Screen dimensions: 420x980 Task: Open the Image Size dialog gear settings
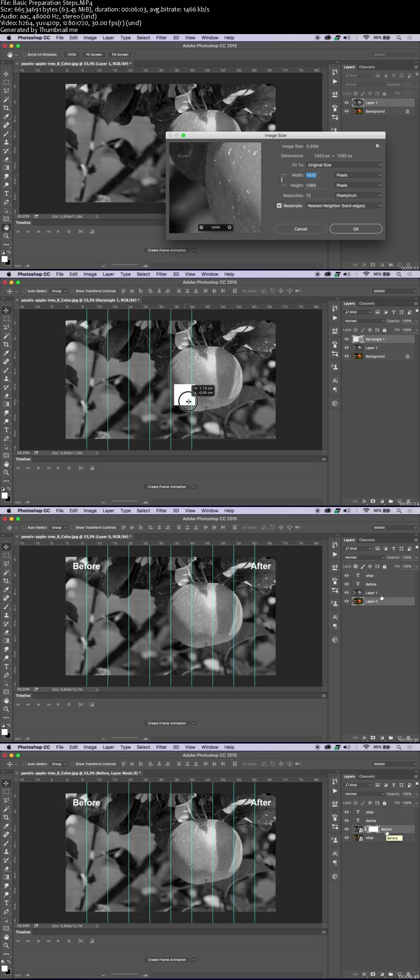378,146
